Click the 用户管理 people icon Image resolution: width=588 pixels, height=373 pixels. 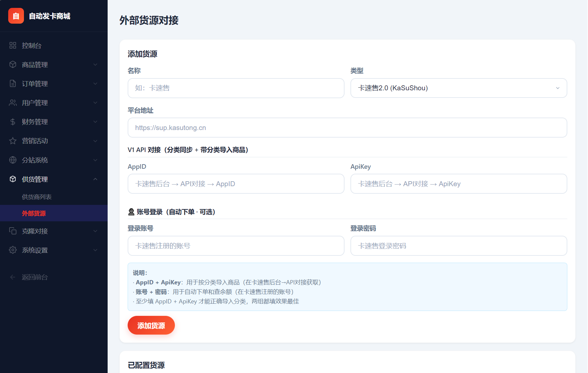13,103
